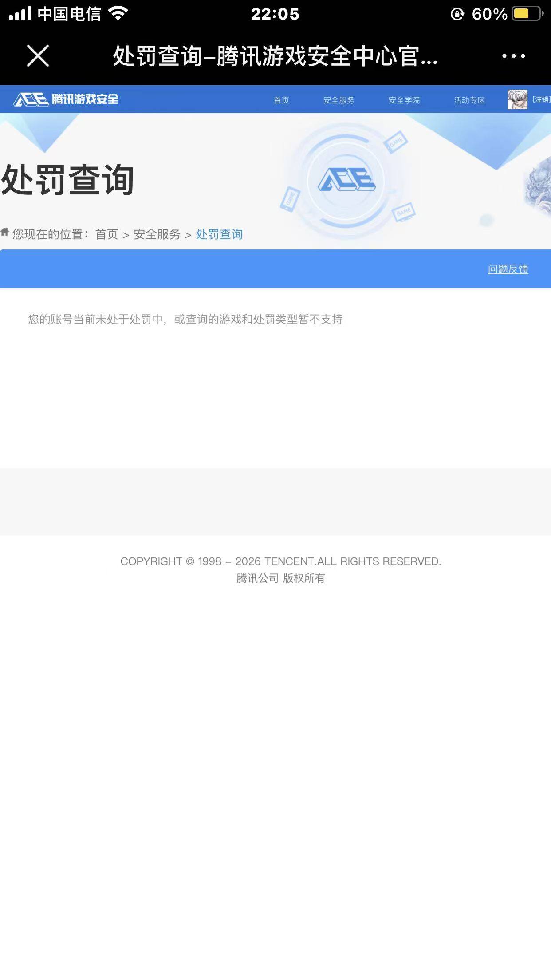Go to 安全服务 in the breadcrumb

point(157,234)
